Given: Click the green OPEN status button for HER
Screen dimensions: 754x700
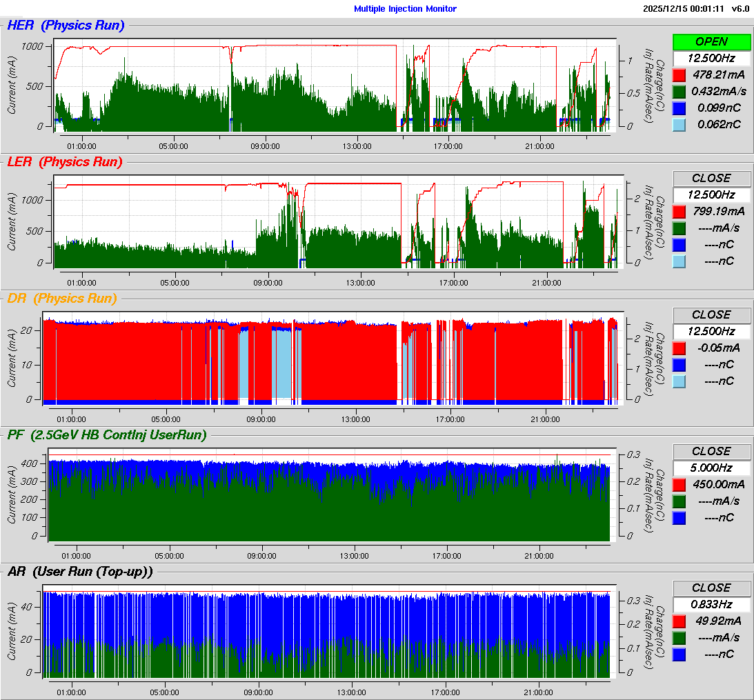Looking at the screenshot, I should (711, 42).
